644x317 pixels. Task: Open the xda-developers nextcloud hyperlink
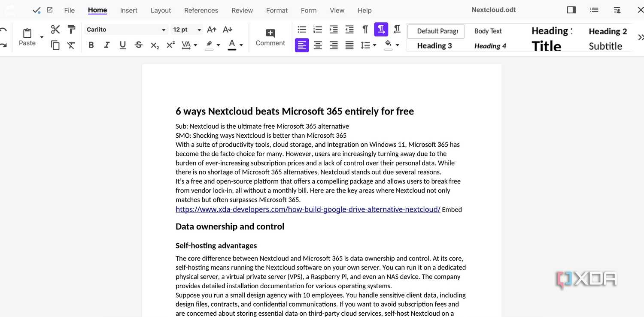point(308,209)
